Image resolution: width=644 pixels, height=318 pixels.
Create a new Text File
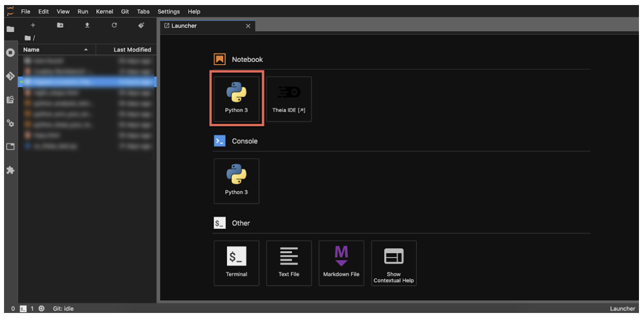tap(289, 263)
